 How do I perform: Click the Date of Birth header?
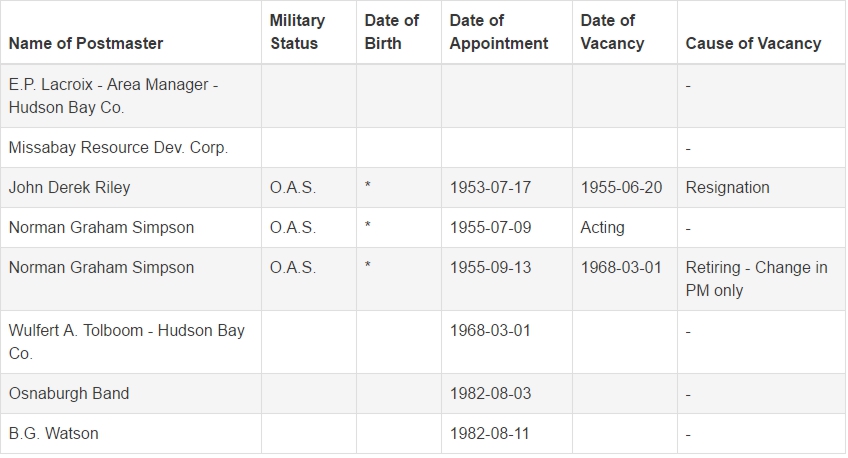(x=392, y=32)
